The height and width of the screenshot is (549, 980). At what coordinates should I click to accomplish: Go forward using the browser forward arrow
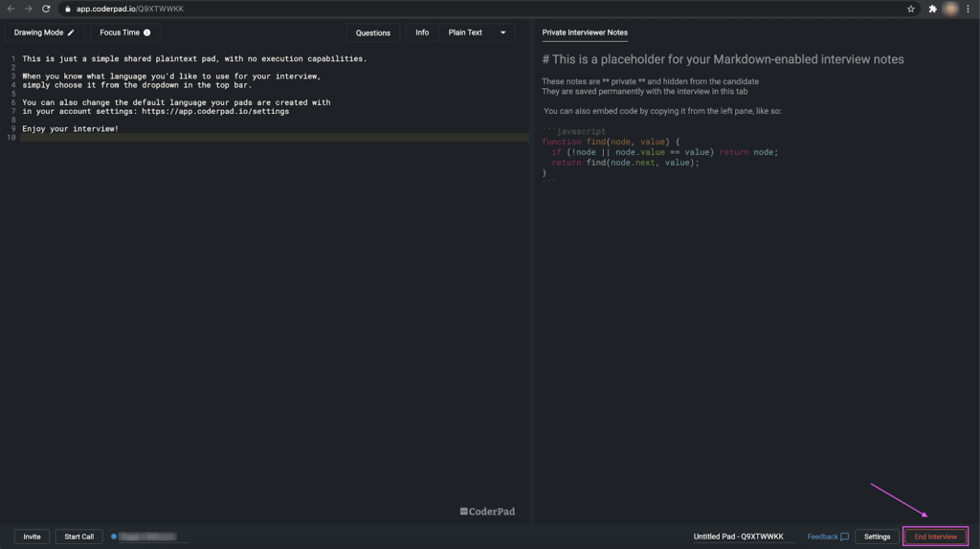28,9
